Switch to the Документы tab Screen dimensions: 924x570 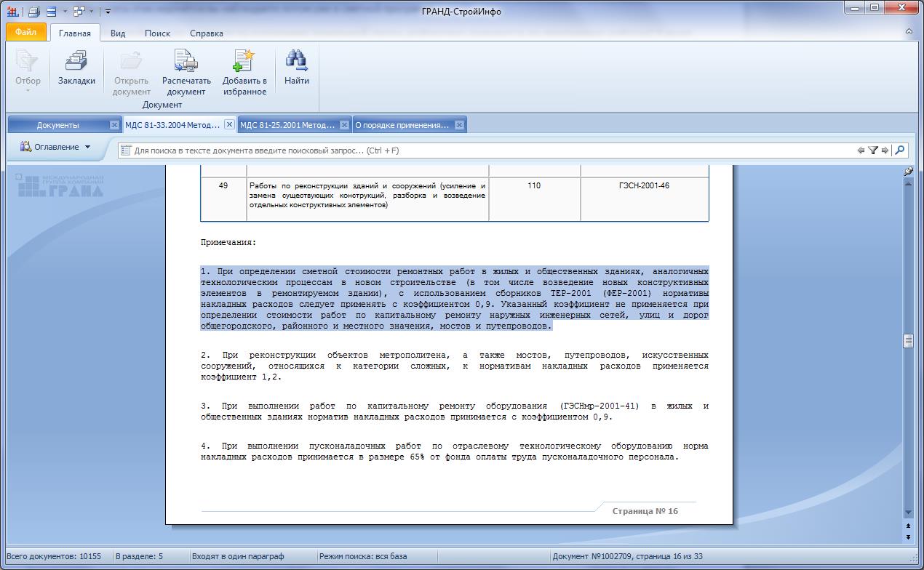pos(58,125)
